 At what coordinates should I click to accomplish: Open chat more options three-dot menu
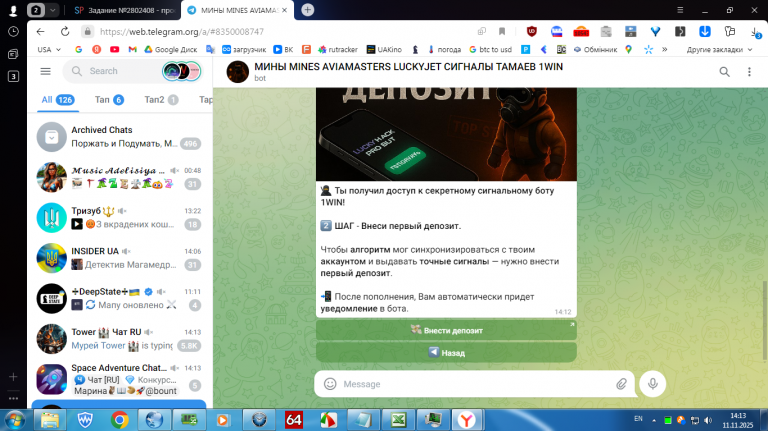point(749,72)
